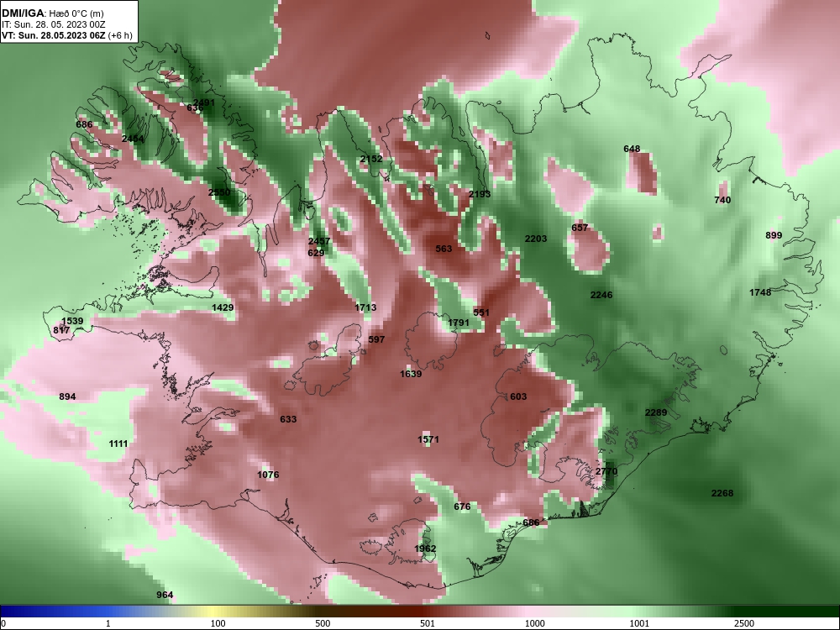
Task: Select the map value 2550
Action: pos(219,192)
